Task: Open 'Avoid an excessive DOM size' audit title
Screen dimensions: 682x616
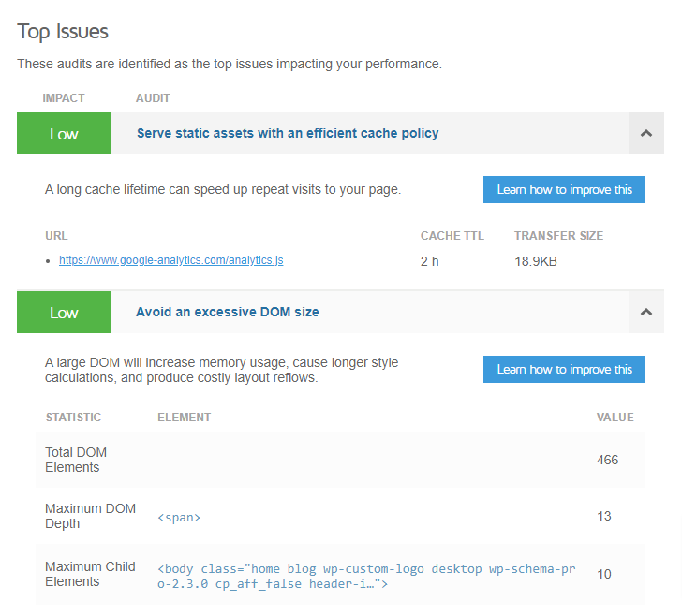Action: point(228,312)
